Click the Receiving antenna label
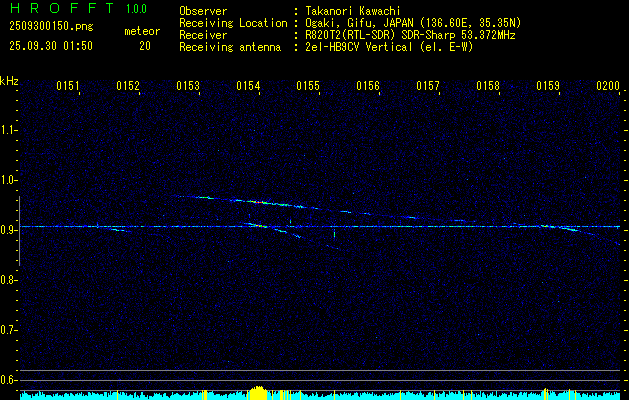Screen dimensions: 629x400 [230, 47]
